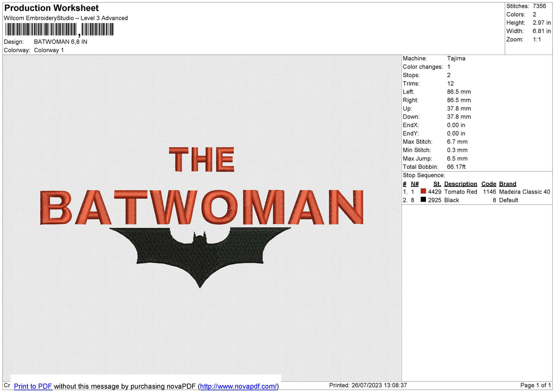The height and width of the screenshot is (392, 555).
Task: Click the Height value 2.97 in
Action: [x=542, y=23]
